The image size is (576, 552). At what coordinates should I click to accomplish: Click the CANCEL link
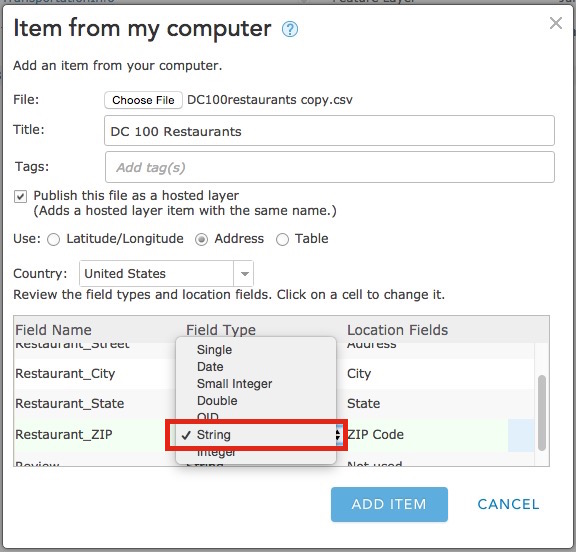click(508, 504)
